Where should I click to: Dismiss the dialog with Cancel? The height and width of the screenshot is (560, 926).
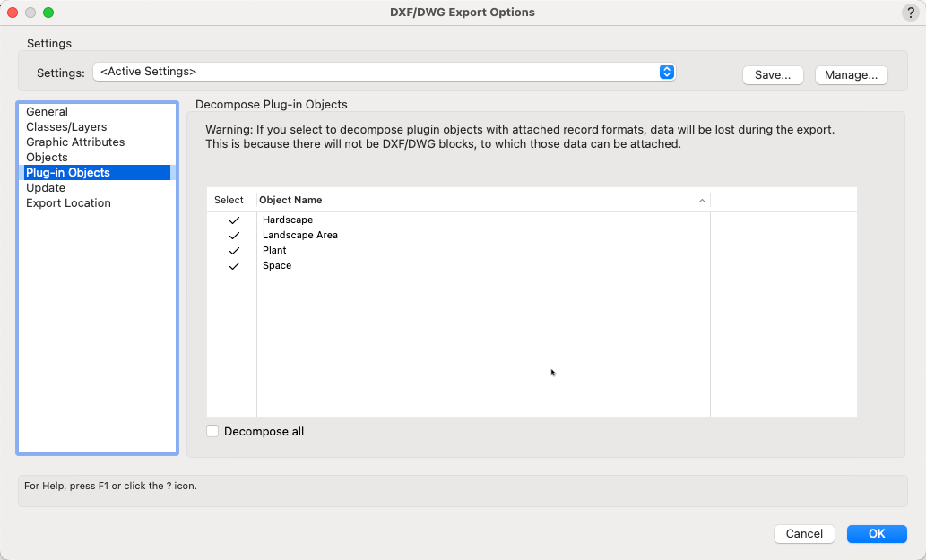pyautogui.click(x=803, y=533)
